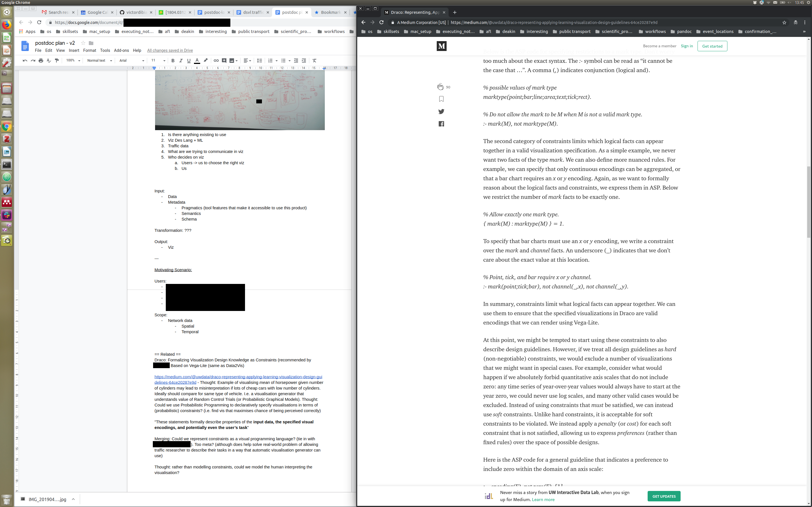Viewport: 812px width, 507px height.
Task: Click the add comment icon
Action: coord(224,60)
